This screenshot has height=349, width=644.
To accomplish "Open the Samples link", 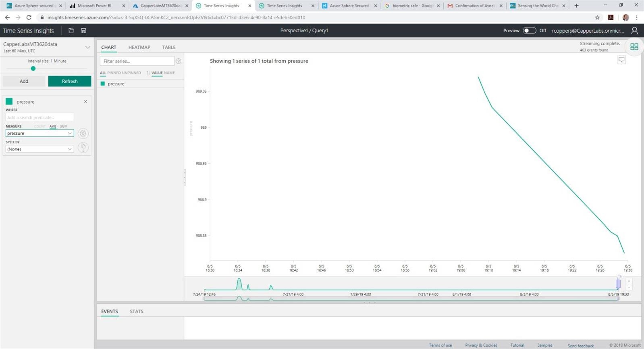I will tap(545, 345).
